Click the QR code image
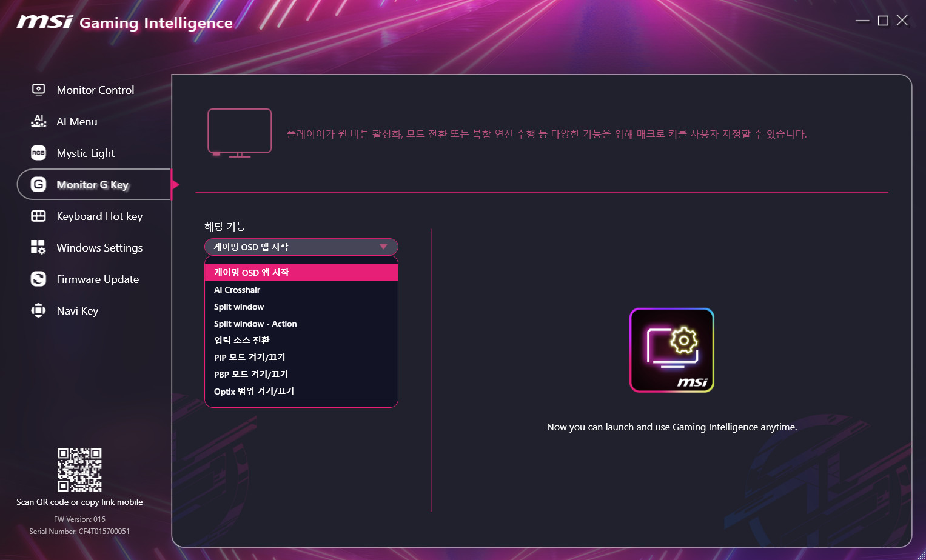Viewport: 926px width, 560px height. [79, 469]
